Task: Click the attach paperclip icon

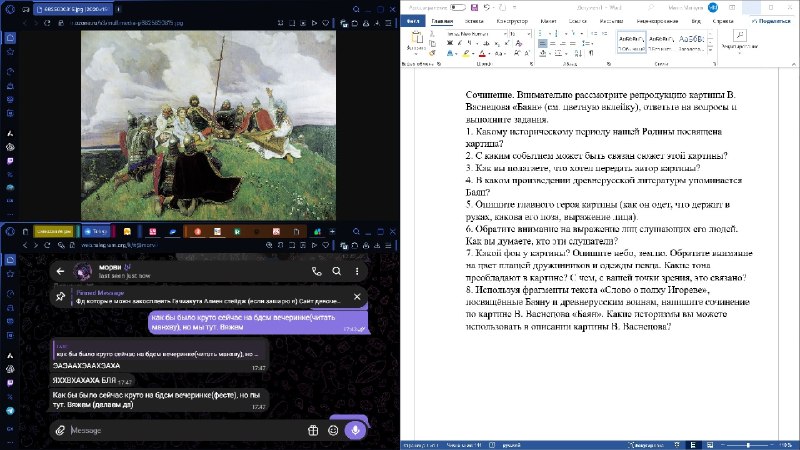Action: click(x=60, y=431)
